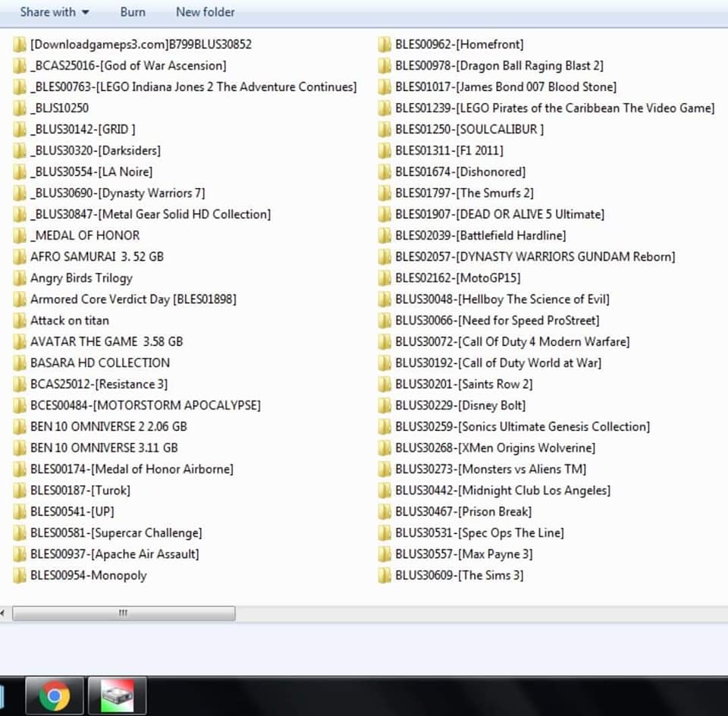
Task: Click folder icon of The Smurfs 2
Action: coord(384,193)
